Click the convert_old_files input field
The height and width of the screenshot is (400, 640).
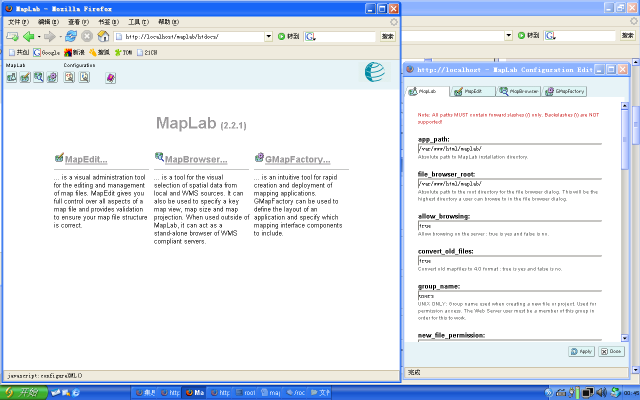509,261
